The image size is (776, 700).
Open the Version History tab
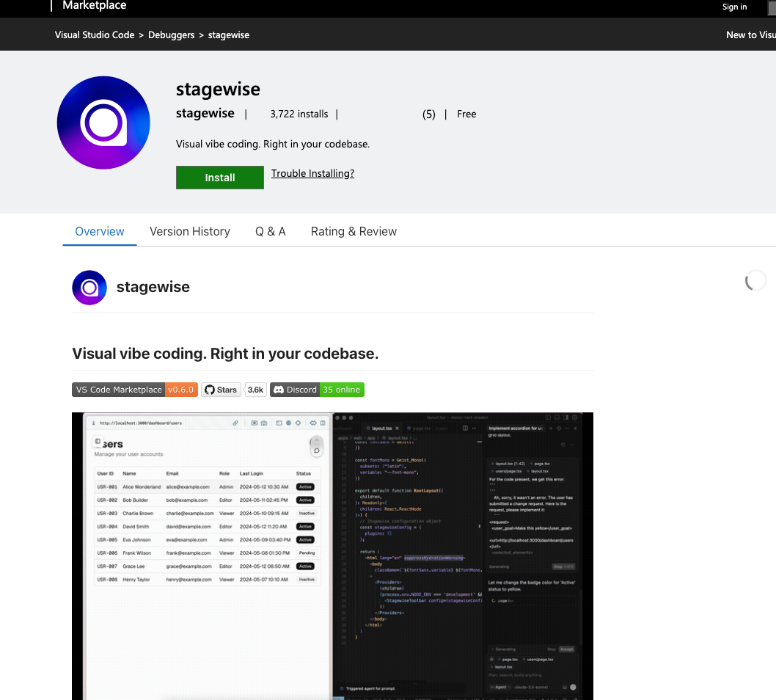190,231
